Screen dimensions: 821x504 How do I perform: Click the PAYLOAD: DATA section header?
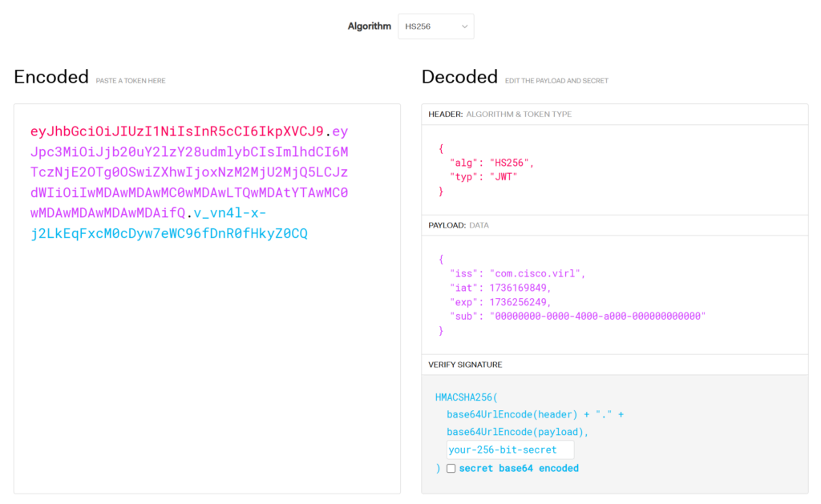pos(457,225)
